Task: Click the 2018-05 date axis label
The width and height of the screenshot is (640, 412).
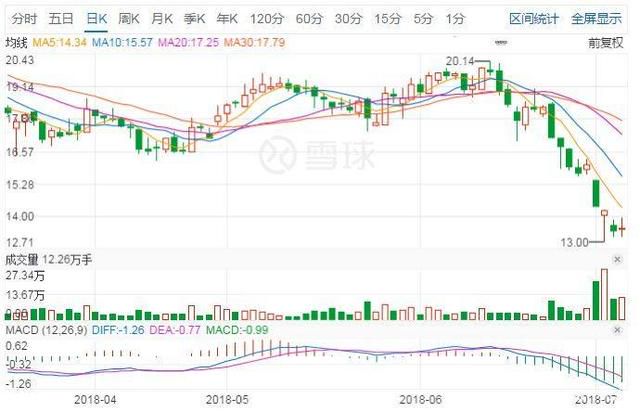Action: pos(227,399)
